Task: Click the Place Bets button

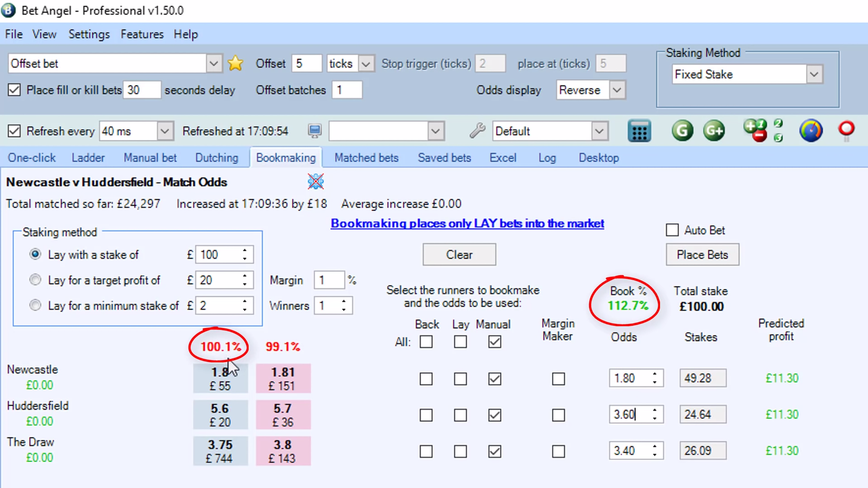Action: (x=702, y=254)
